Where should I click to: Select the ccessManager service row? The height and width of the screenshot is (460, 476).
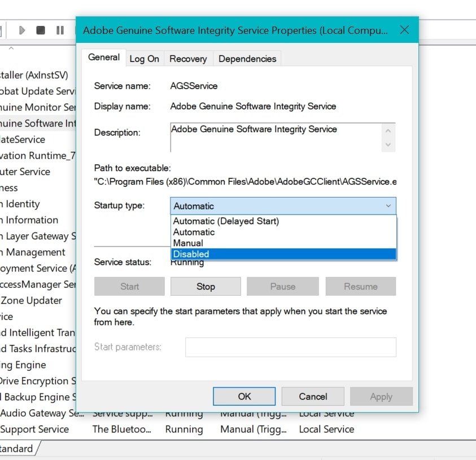(x=38, y=284)
